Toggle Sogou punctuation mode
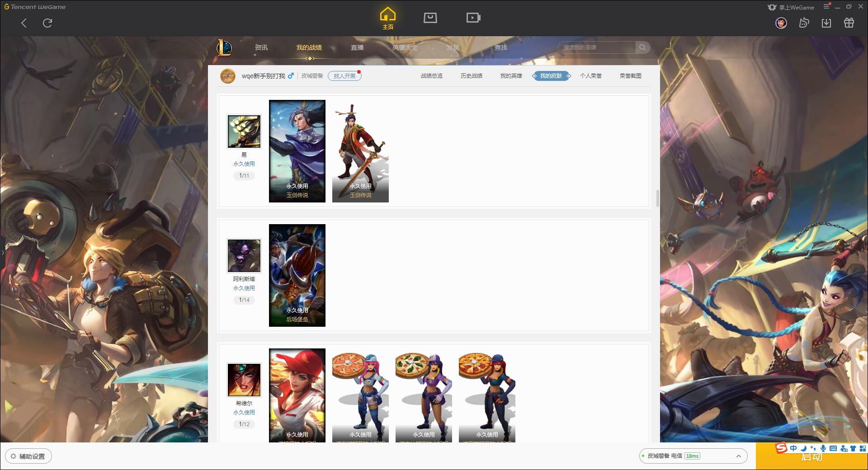868x470 pixels. click(x=813, y=448)
